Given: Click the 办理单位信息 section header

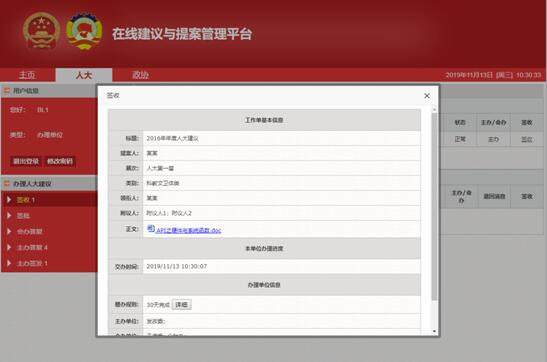Looking at the screenshot, I should point(264,285).
